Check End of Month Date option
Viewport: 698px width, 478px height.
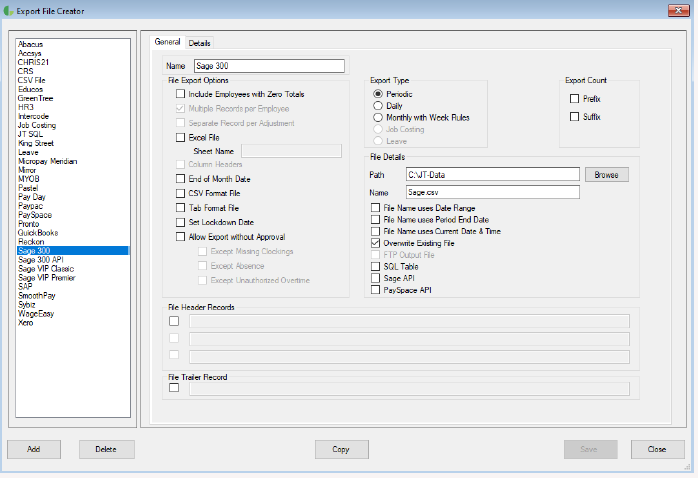pos(180,179)
